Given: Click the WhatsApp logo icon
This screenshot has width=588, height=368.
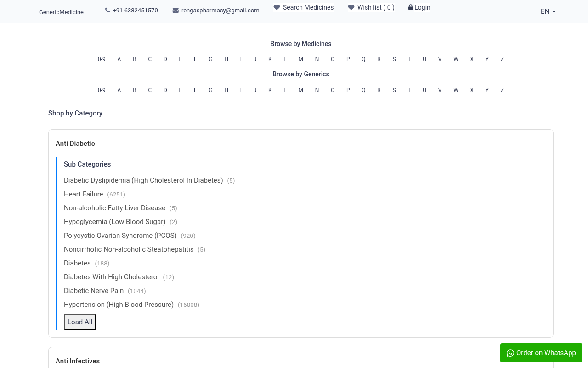Looking at the screenshot, I should [x=510, y=353].
